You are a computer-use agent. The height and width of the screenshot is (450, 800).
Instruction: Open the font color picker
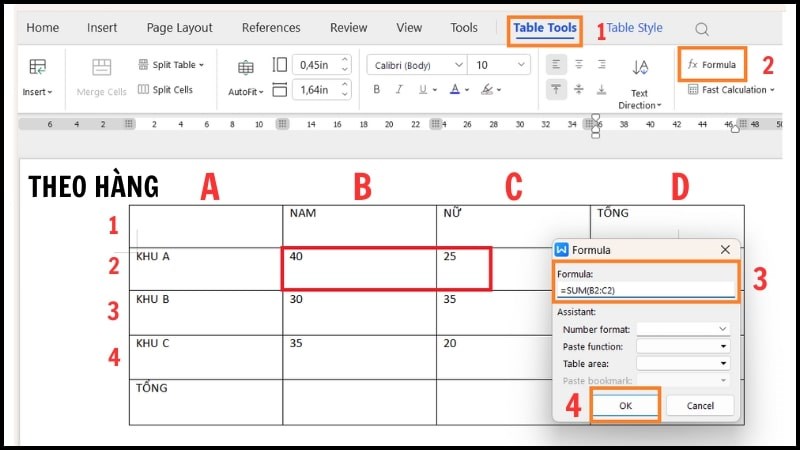[x=454, y=90]
